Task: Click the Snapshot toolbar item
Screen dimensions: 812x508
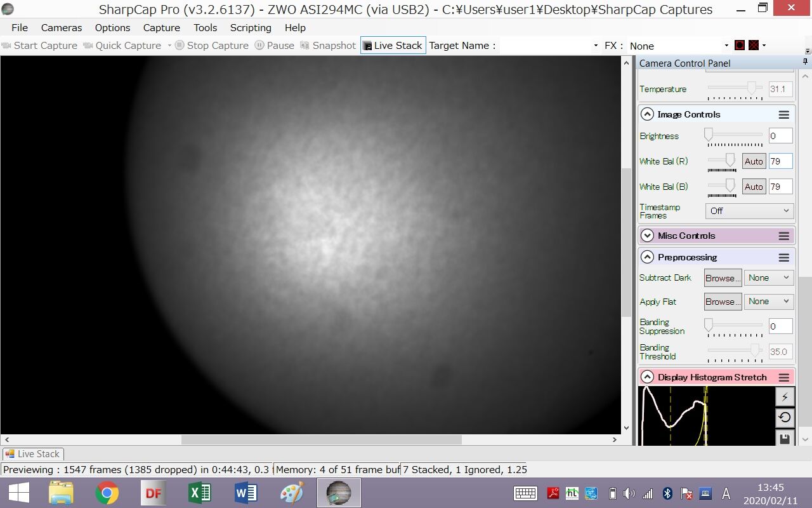Action: [x=328, y=45]
